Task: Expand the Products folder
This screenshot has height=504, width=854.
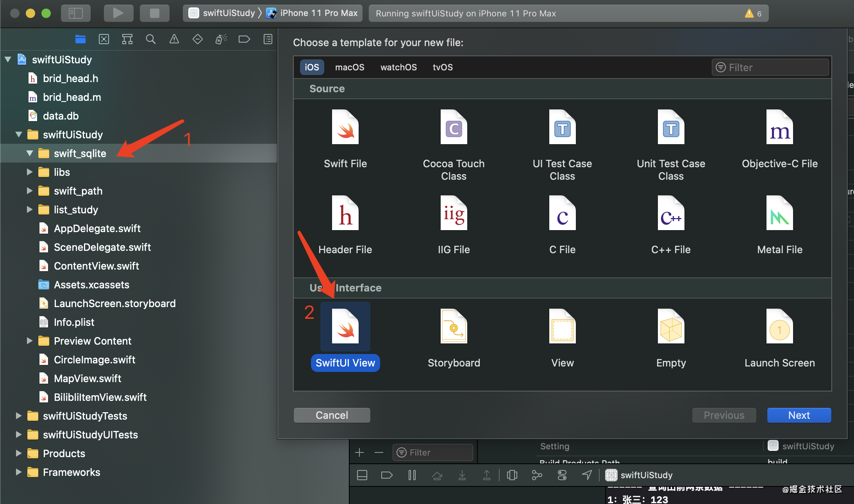Action: [x=19, y=453]
